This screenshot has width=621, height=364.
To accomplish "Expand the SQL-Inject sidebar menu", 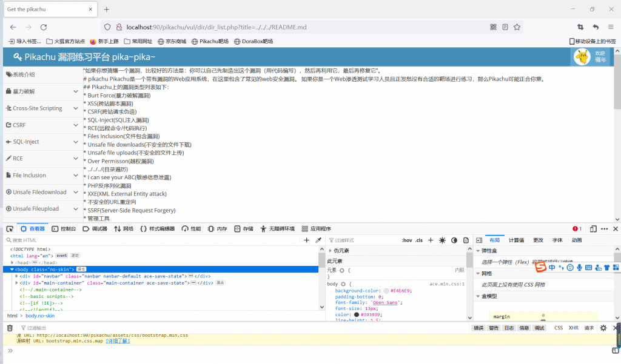I will (42, 142).
